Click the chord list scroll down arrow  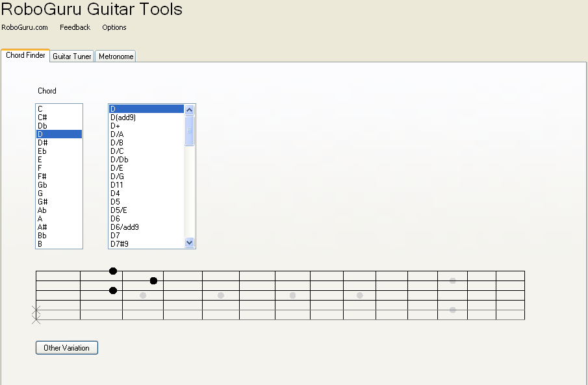click(x=189, y=243)
